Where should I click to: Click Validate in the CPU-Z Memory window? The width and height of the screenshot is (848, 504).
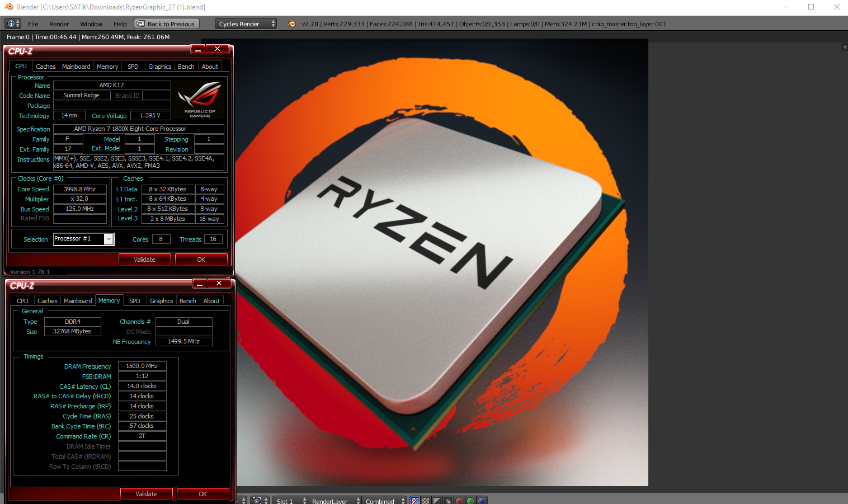pyautogui.click(x=146, y=494)
